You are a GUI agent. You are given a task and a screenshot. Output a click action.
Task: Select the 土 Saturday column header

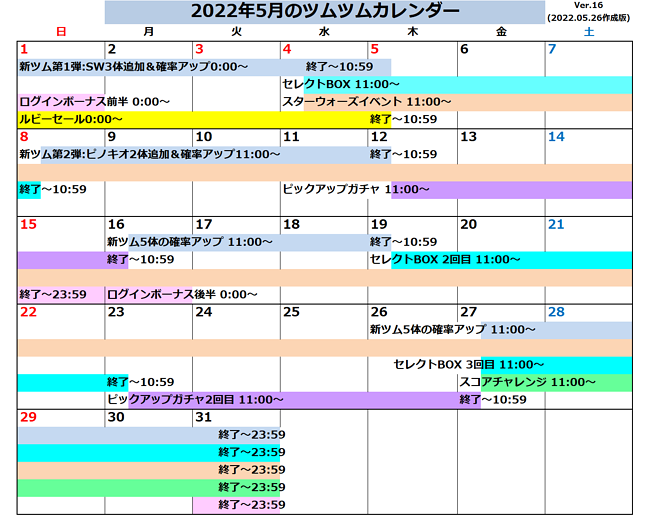pyautogui.click(x=588, y=32)
